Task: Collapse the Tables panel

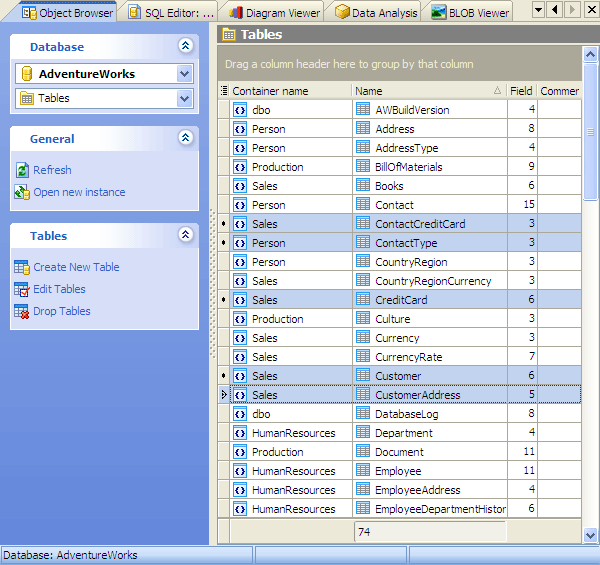Action: [186, 234]
